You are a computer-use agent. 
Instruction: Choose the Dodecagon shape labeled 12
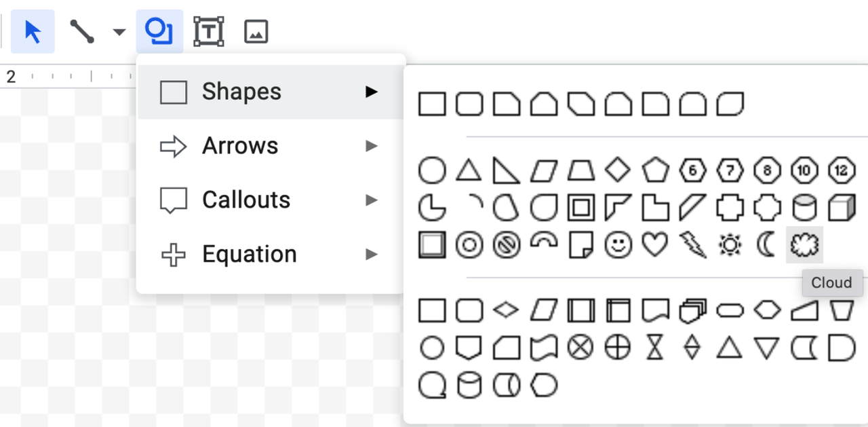[842, 170]
